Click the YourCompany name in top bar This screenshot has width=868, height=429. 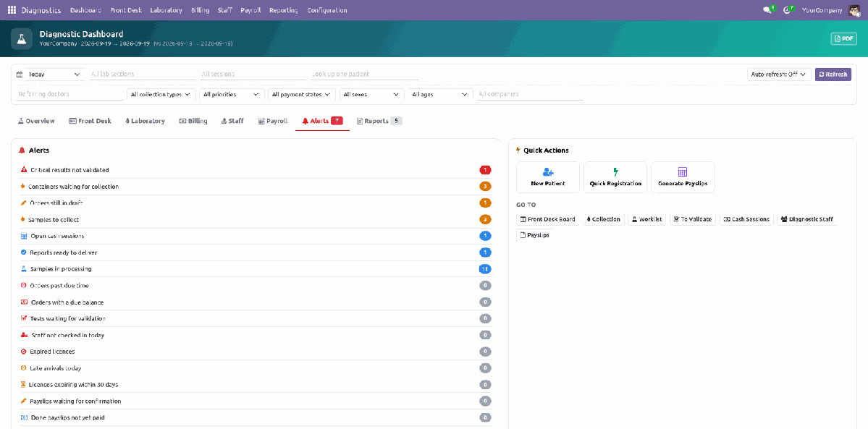822,10
